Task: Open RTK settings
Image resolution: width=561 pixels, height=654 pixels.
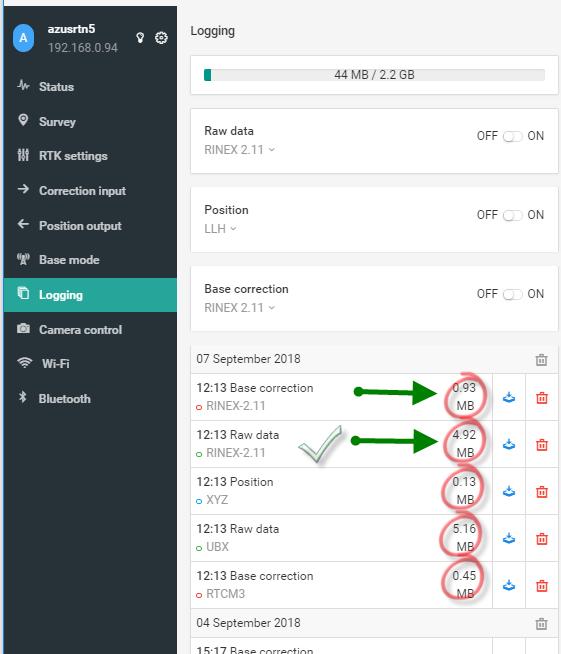Action: point(90,156)
